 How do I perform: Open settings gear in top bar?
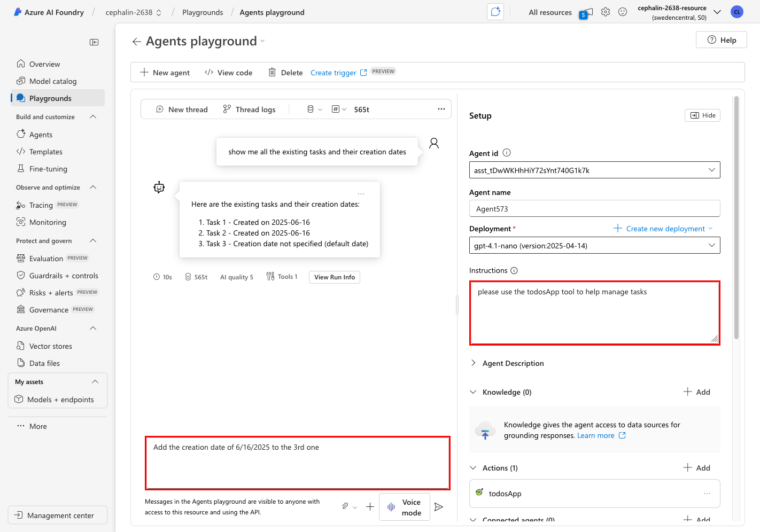point(606,12)
